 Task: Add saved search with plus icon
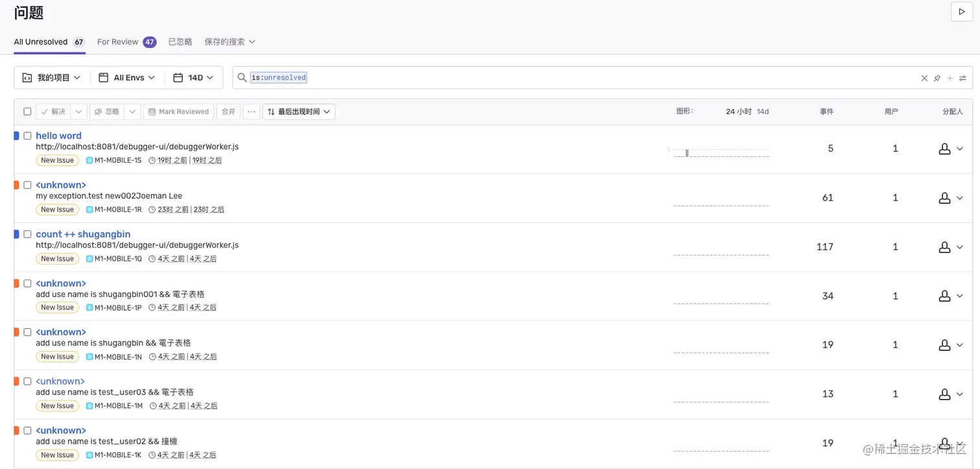[x=950, y=78]
